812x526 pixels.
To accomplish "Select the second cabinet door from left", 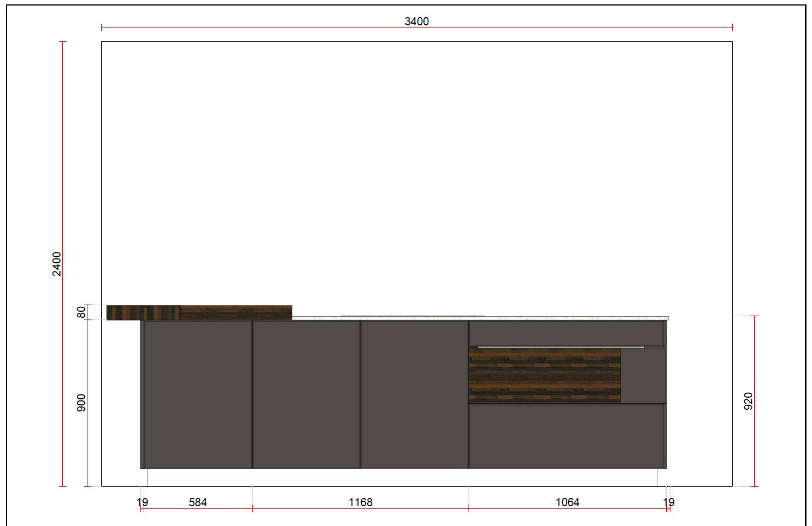I will [306, 394].
